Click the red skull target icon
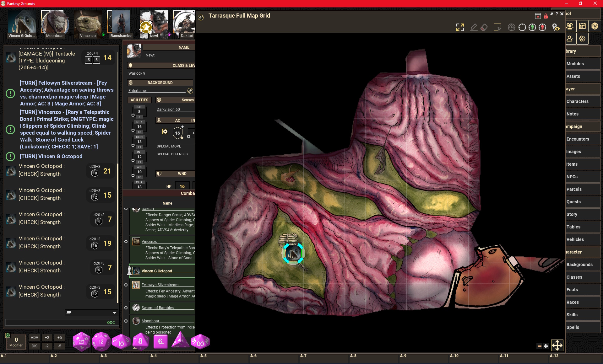Image resolution: width=603 pixels, height=364 pixels. point(542,28)
